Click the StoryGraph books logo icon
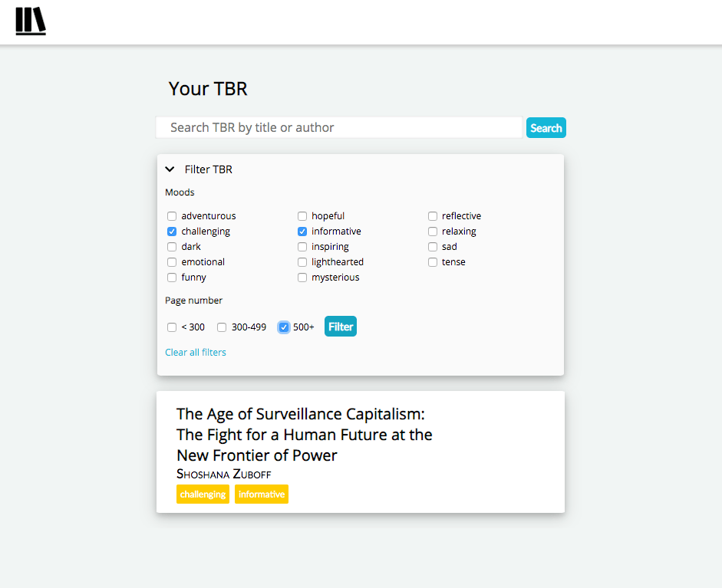The image size is (722, 588). 31,21
